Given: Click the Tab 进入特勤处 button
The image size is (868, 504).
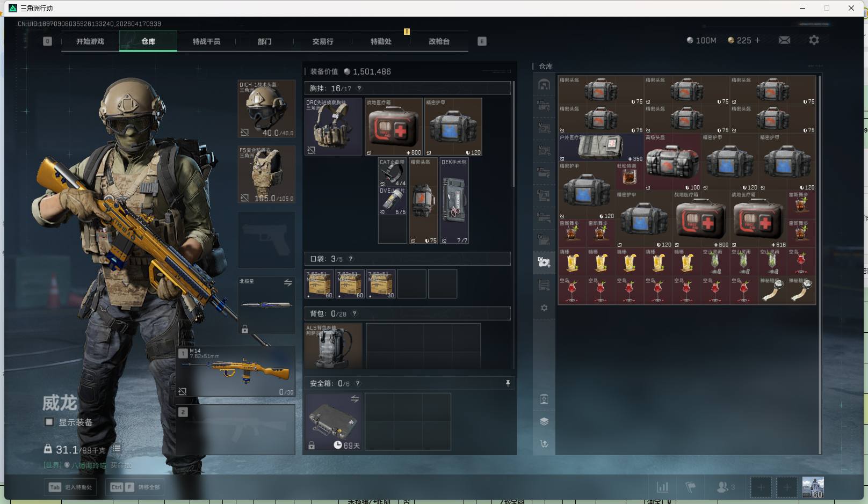Looking at the screenshot, I should pyautogui.click(x=70, y=487).
